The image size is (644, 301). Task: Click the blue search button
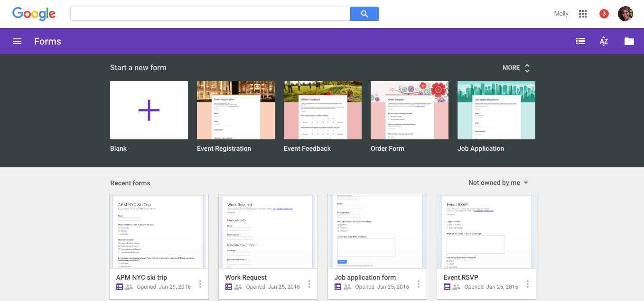pyautogui.click(x=364, y=14)
